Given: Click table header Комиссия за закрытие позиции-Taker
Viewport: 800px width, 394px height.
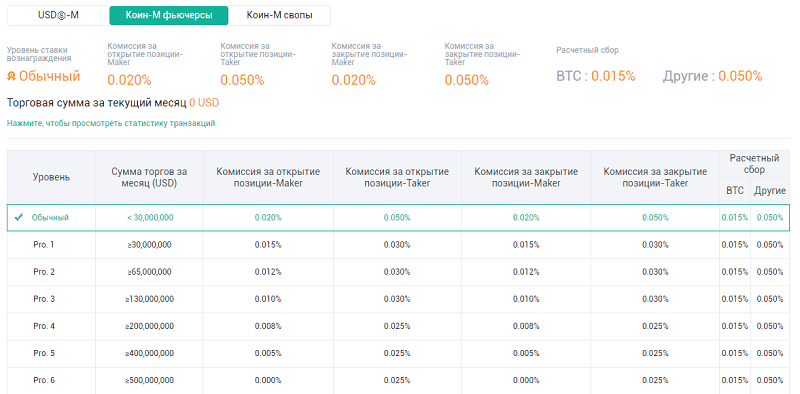Looking at the screenshot, I should click(655, 177).
